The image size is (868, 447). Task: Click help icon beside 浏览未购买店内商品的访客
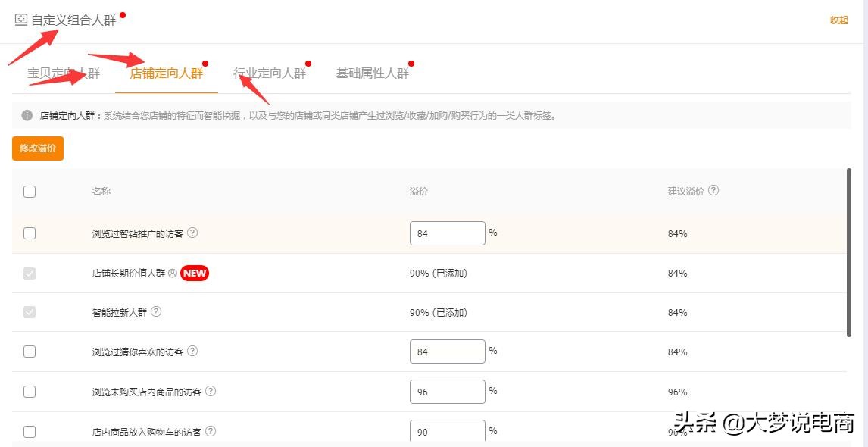(211, 392)
